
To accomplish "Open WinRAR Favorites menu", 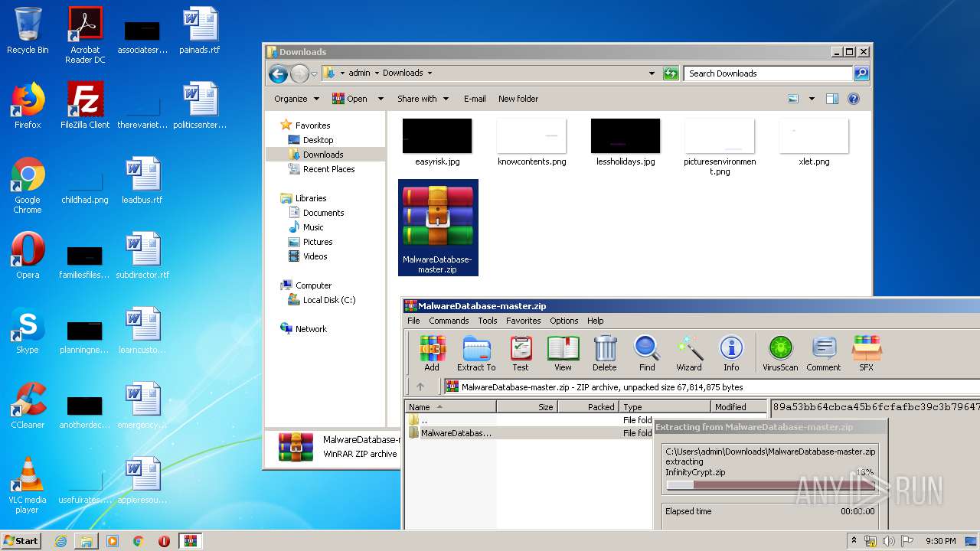I will pos(524,321).
